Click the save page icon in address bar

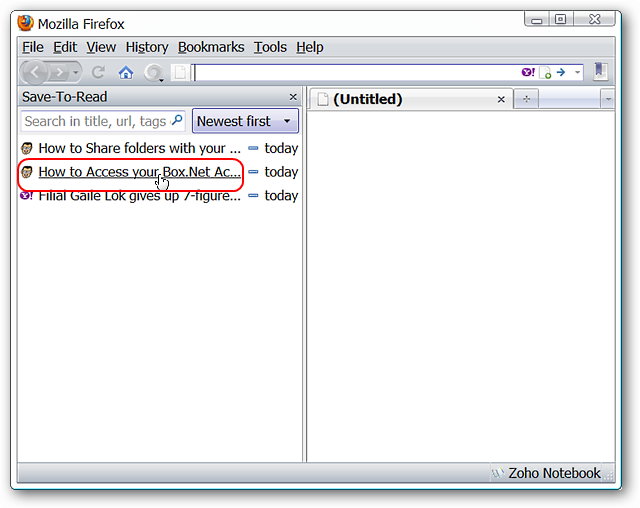tap(545, 73)
